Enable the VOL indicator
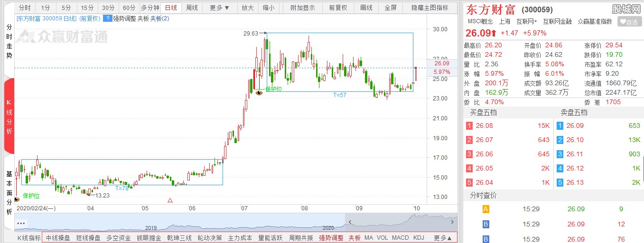This screenshot has height=243, width=644. click(x=382, y=238)
